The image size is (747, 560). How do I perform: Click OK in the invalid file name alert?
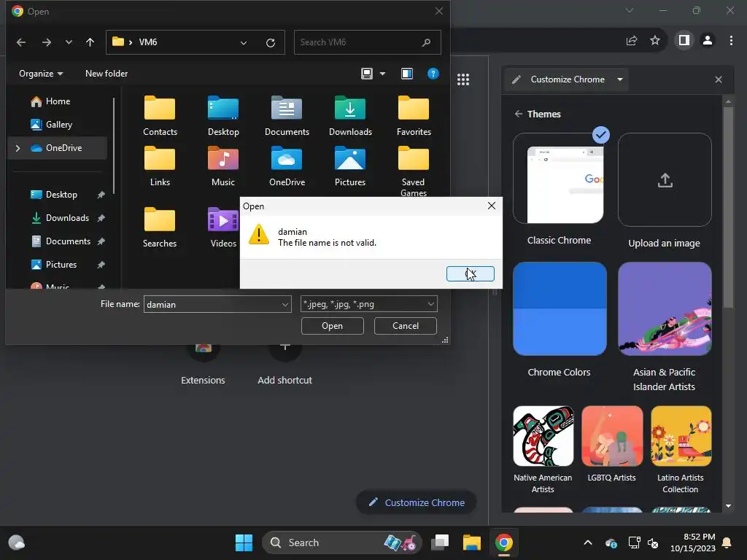[471, 274]
